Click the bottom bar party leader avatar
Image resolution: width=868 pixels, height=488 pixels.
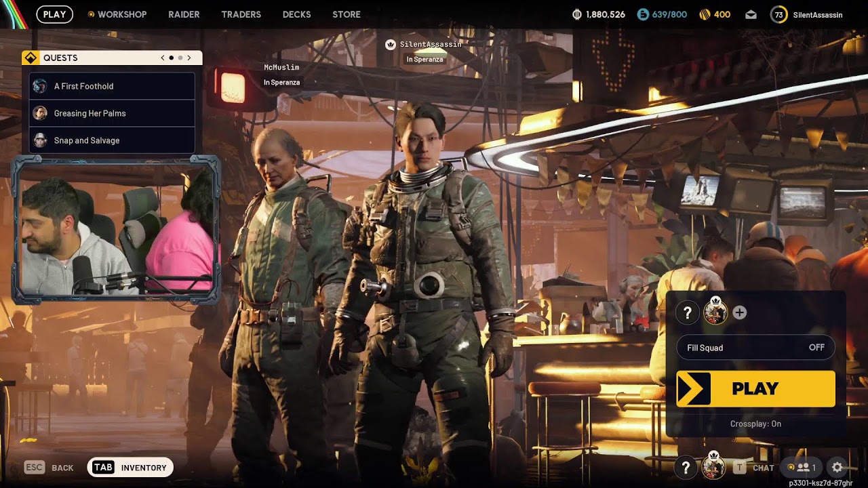(713, 466)
